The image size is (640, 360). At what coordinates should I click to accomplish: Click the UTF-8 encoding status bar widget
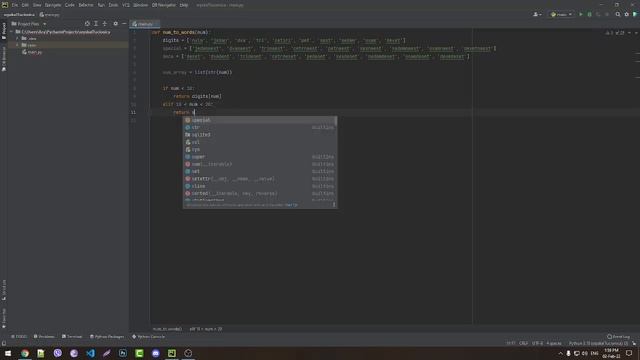click(537, 344)
